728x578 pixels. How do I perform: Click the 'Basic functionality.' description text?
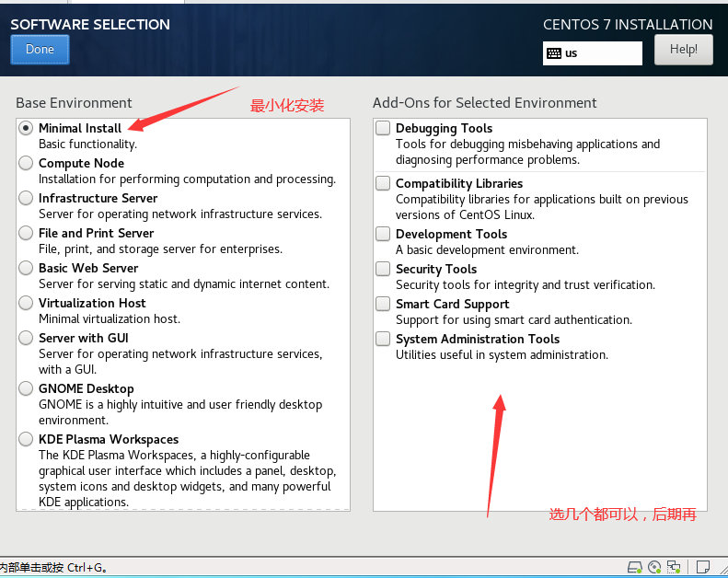click(87, 144)
